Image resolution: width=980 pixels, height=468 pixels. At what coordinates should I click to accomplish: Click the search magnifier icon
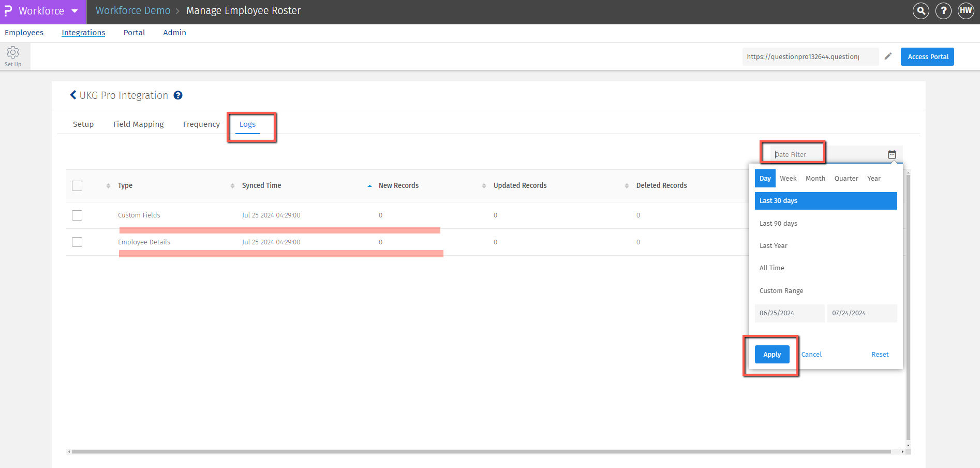920,11
